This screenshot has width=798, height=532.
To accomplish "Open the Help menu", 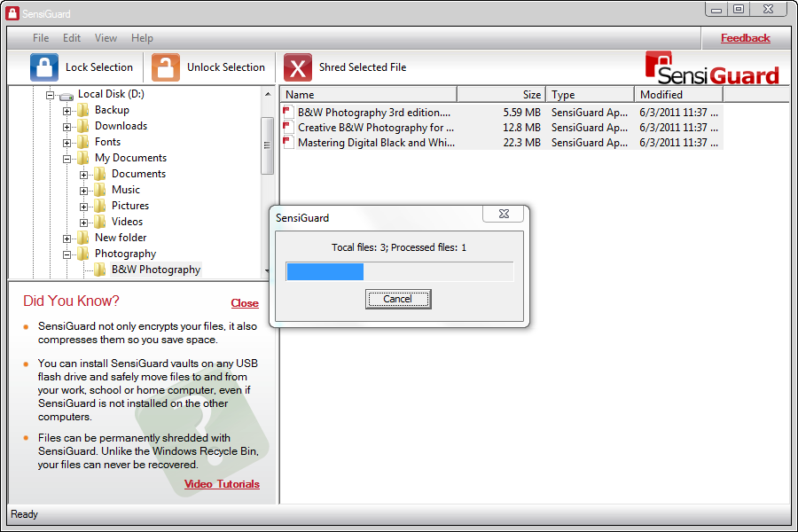I will (142, 38).
